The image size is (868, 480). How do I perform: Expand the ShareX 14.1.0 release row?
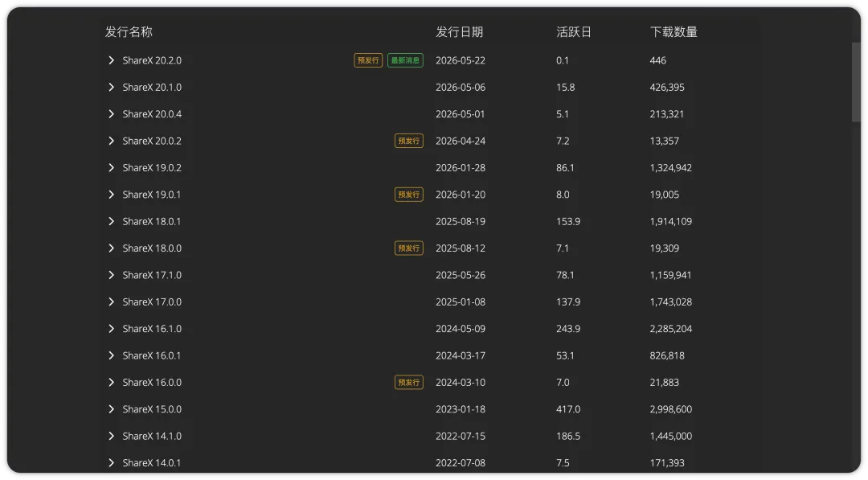click(x=111, y=437)
